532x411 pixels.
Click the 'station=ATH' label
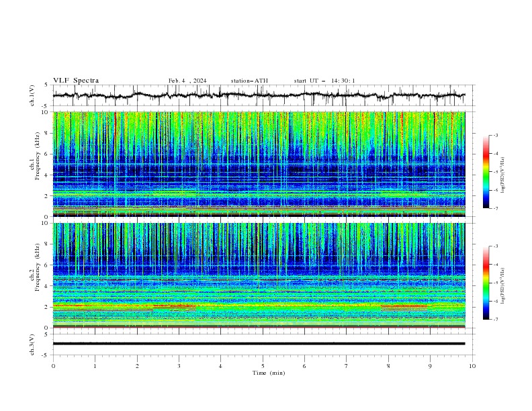tap(249, 81)
